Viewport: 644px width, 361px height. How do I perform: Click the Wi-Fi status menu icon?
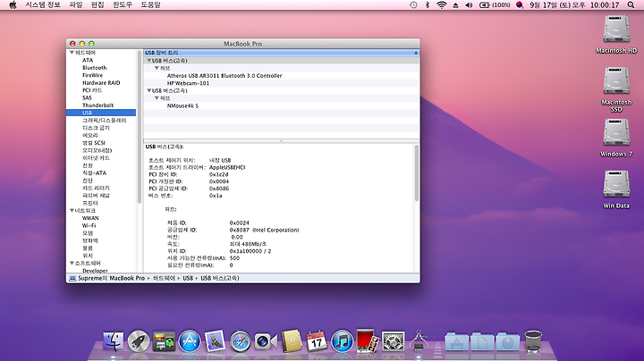(x=442, y=5)
